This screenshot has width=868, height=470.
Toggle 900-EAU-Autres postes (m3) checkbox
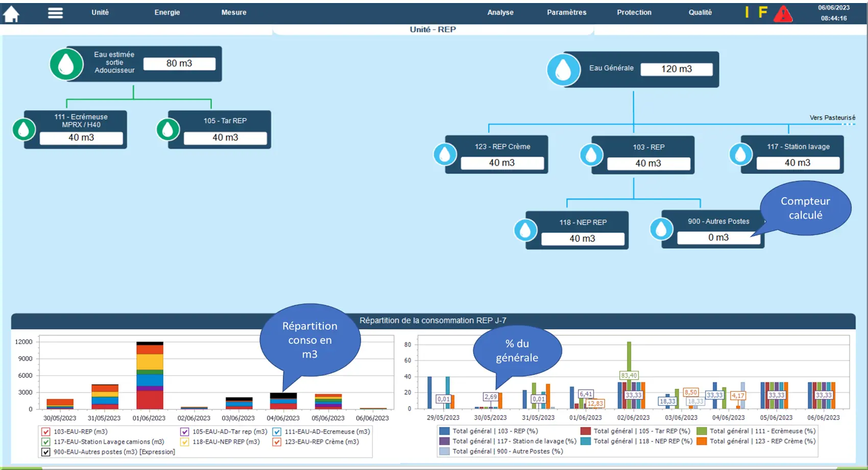click(x=45, y=452)
